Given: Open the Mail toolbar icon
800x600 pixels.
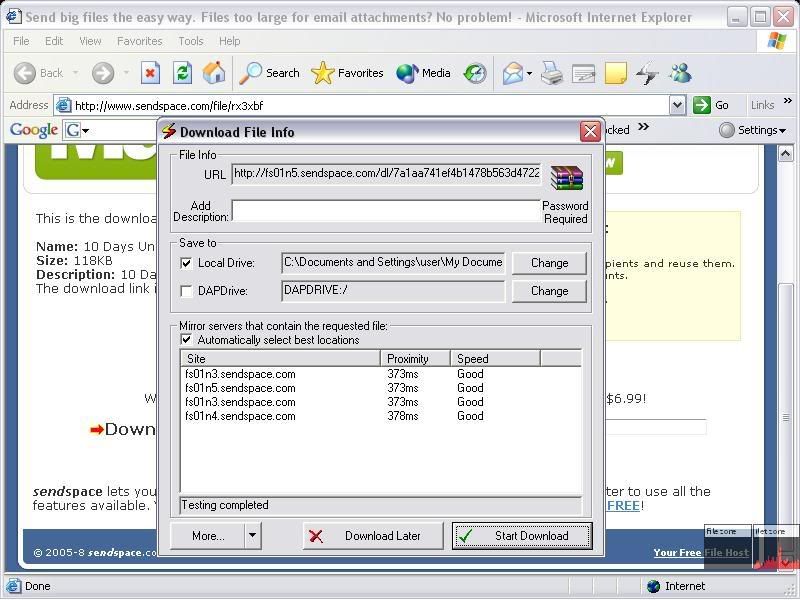Looking at the screenshot, I should [x=513, y=73].
